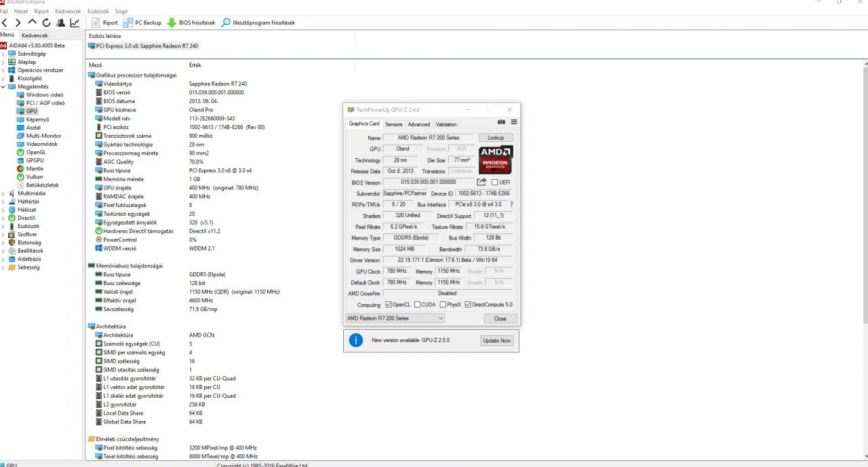The height and width of the screenshot is (467, 868).
Task: Expand the Hálózat tree node
Action: (x=3, y=210)
